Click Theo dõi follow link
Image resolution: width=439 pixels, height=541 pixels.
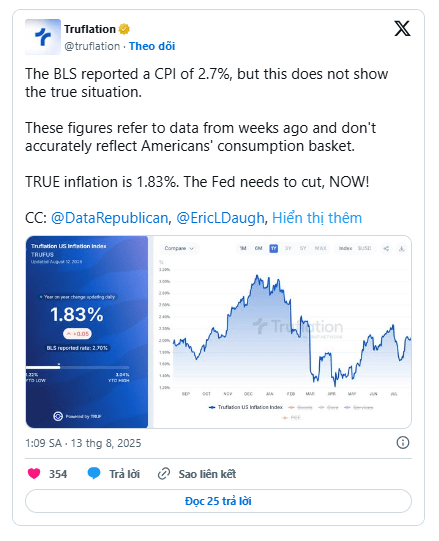[x=152, y=46]
